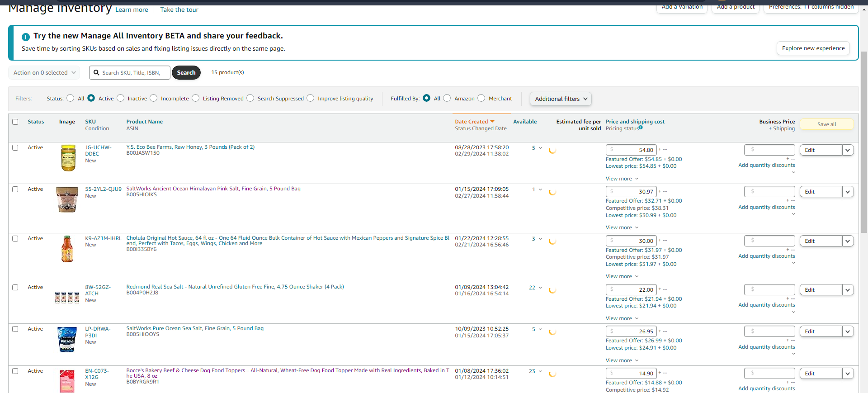Open the Take the tour link
868x393 pixels.
pos(179,9)
